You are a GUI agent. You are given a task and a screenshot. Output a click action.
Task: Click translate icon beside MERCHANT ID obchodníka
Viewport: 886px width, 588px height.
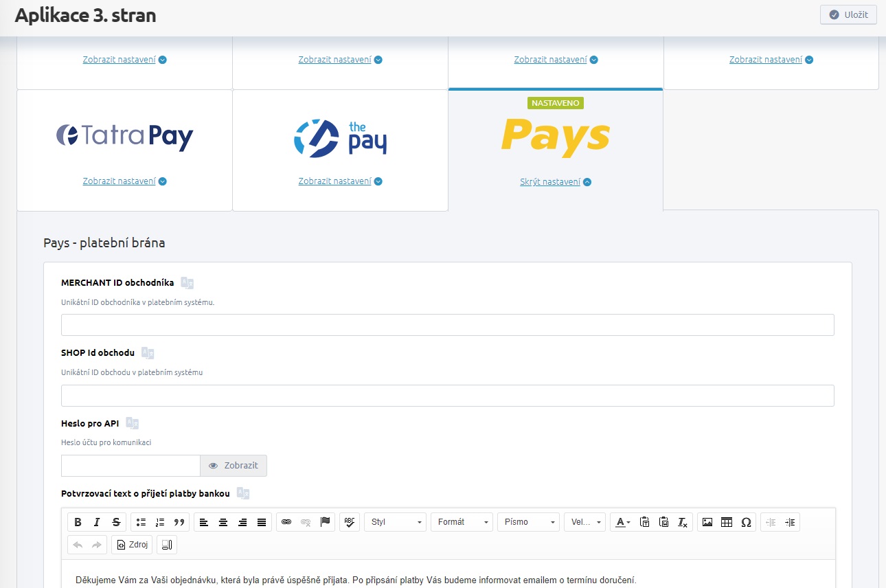(x=187, y=283)
